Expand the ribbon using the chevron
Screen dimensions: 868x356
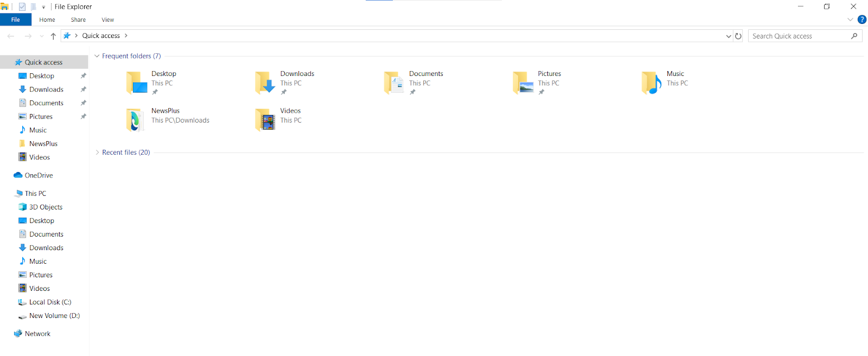(x=850, y=20)
